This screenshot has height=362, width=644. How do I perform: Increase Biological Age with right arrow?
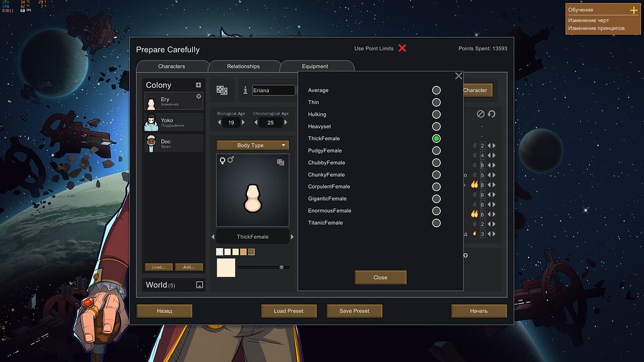243,123
